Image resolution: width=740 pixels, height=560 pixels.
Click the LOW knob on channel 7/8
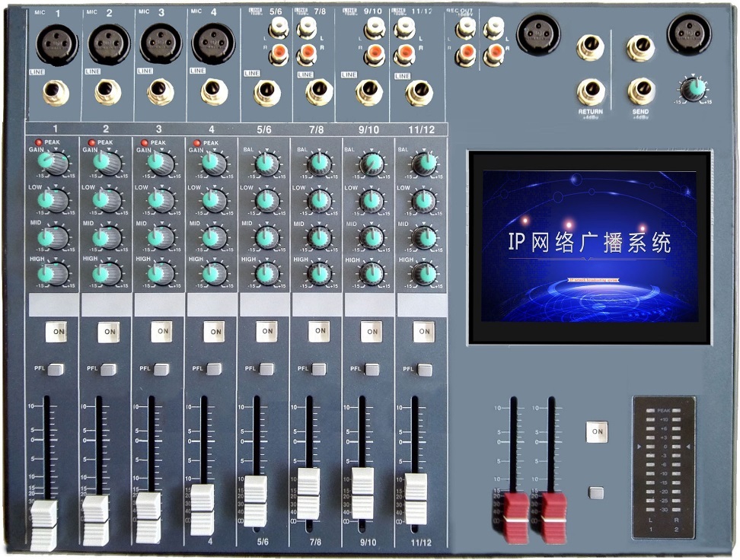point(318,200)
